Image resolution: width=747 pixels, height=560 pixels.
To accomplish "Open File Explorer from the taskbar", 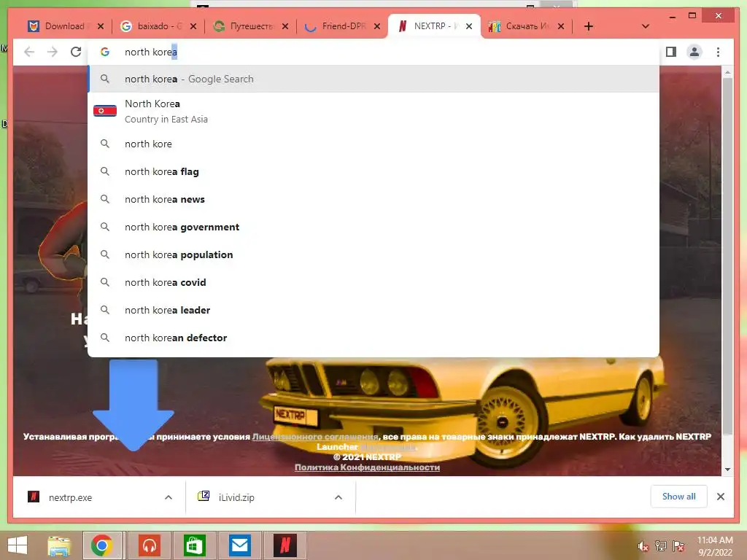I will pyautogui.click(x=59, y=545).
